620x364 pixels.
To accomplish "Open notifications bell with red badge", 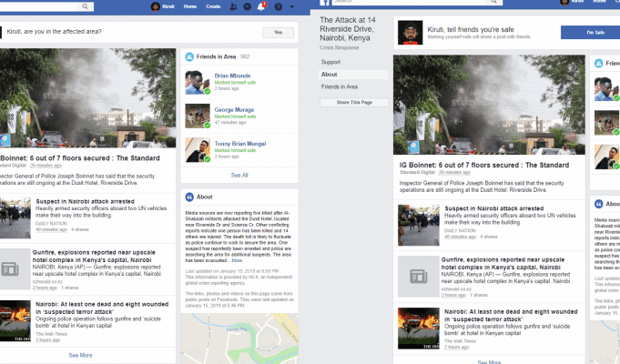I will (x=261, y=6).
